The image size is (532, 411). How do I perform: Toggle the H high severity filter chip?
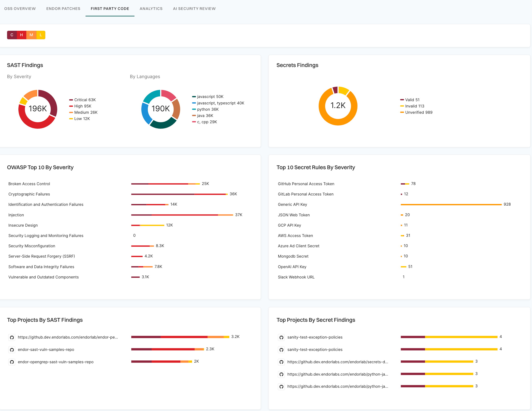21,35
